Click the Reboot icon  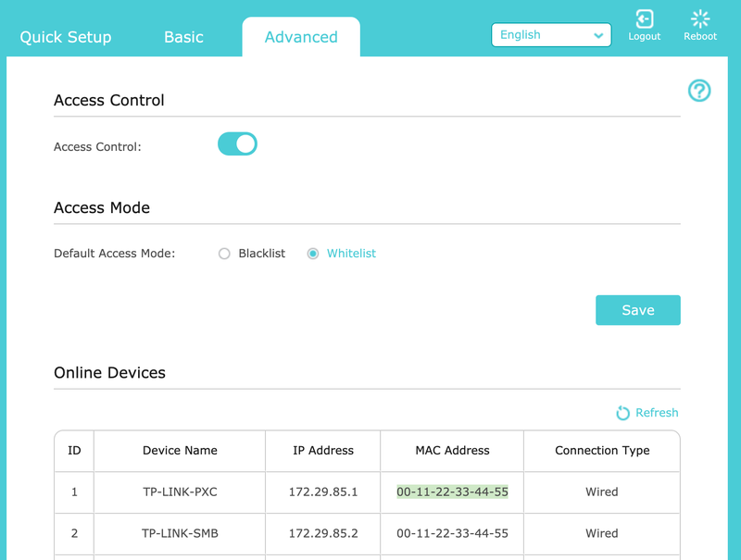pyautogui.click(x=700, y=19)
